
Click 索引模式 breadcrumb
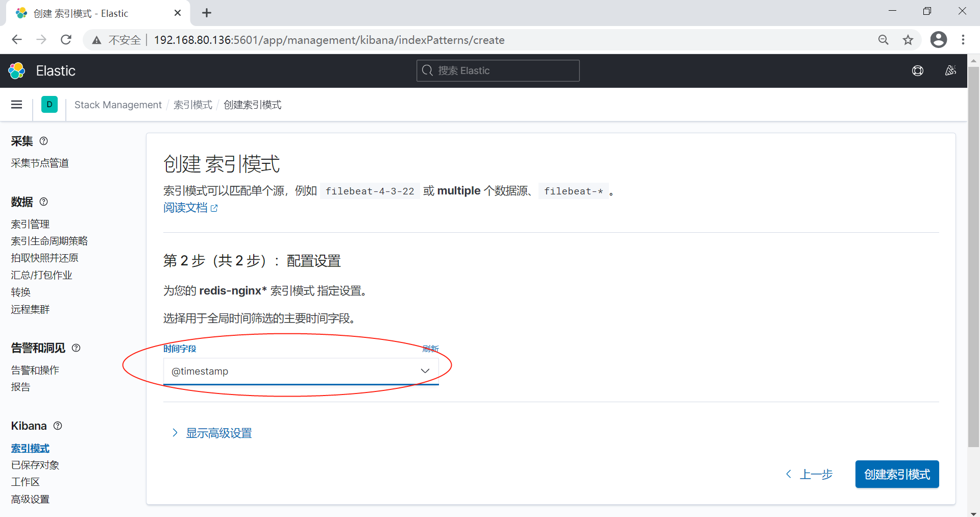click(x=193, y=105)
